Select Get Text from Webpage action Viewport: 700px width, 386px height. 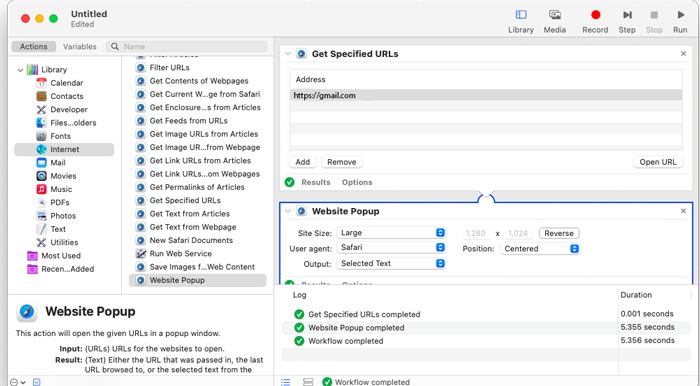point(193,227)
